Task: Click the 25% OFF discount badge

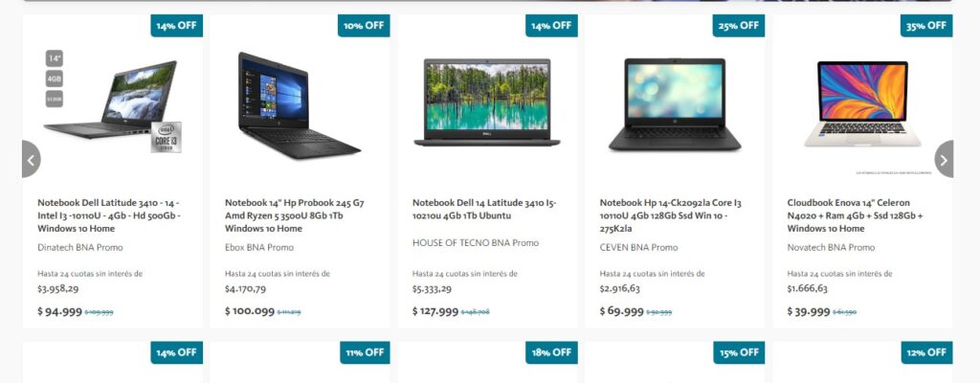Action: coord(739,26)
